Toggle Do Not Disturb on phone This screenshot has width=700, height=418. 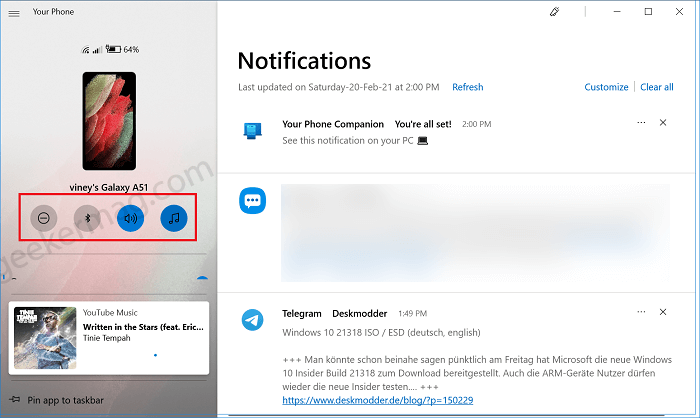(44, 218)
